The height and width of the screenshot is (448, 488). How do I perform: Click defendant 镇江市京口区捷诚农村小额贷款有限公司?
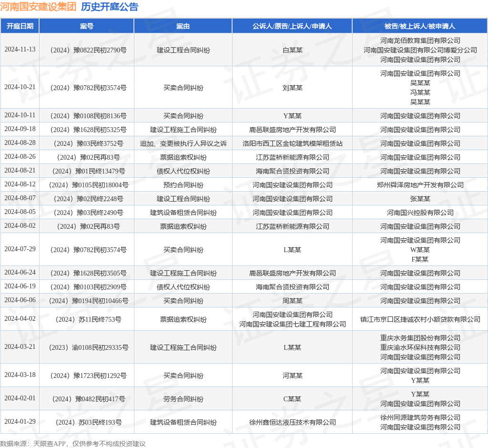click(x=420, y=319)
